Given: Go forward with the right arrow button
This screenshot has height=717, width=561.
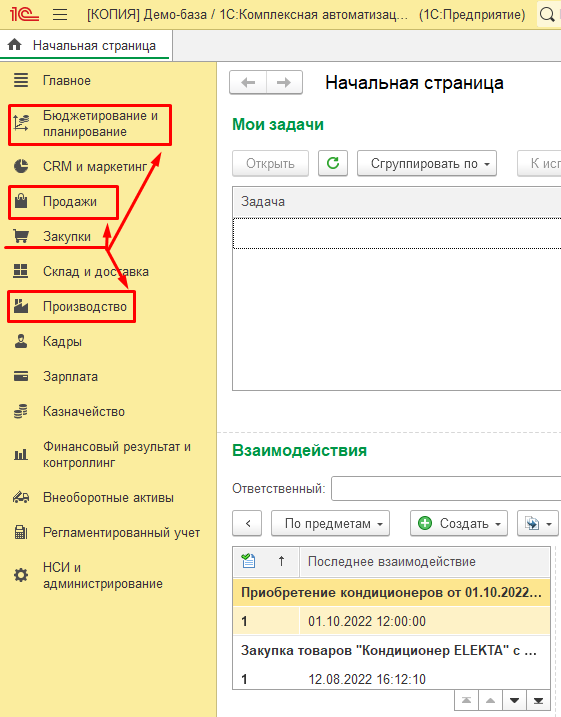Looking at the screenshot, I should (284, 83).
